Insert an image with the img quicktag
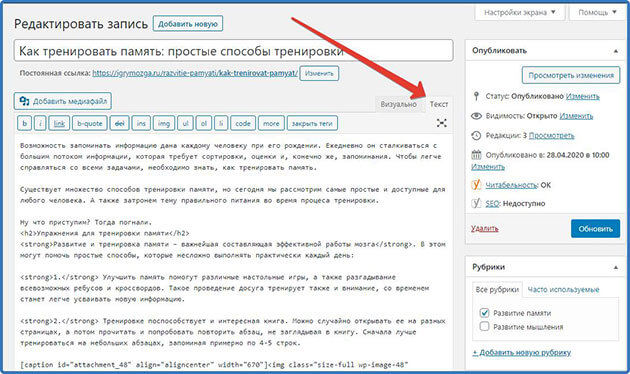The height and width of the screenshot is (374, 630). pyautogui.click(x=164, y=123)
